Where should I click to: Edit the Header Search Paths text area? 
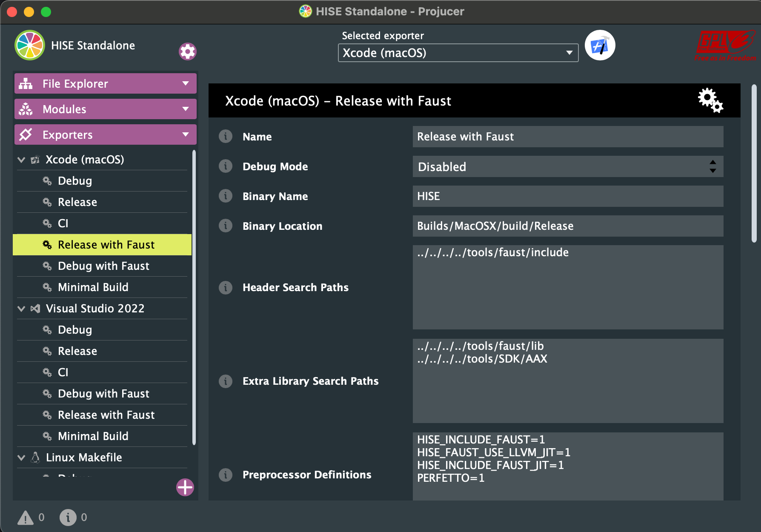click(x=568, y=287)
